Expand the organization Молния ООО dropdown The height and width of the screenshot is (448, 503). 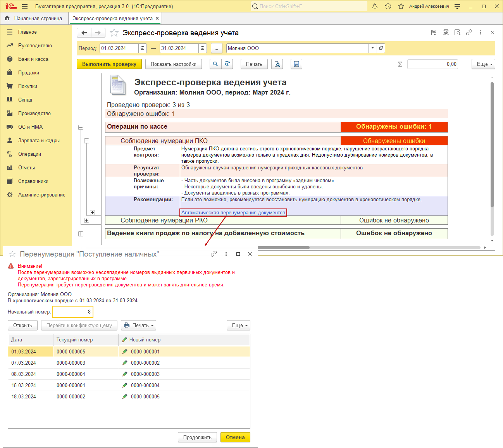372,48
